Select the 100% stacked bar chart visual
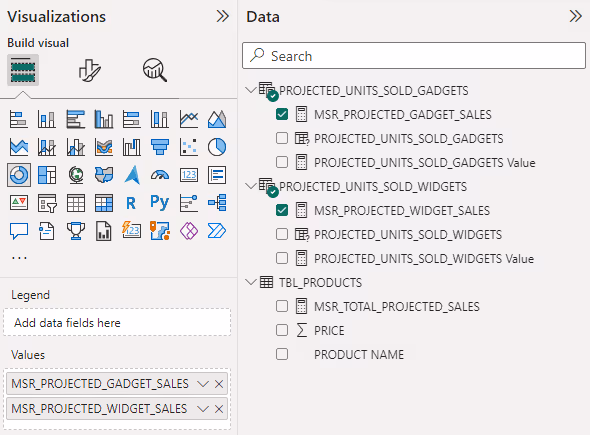 (x=132, y=119)
